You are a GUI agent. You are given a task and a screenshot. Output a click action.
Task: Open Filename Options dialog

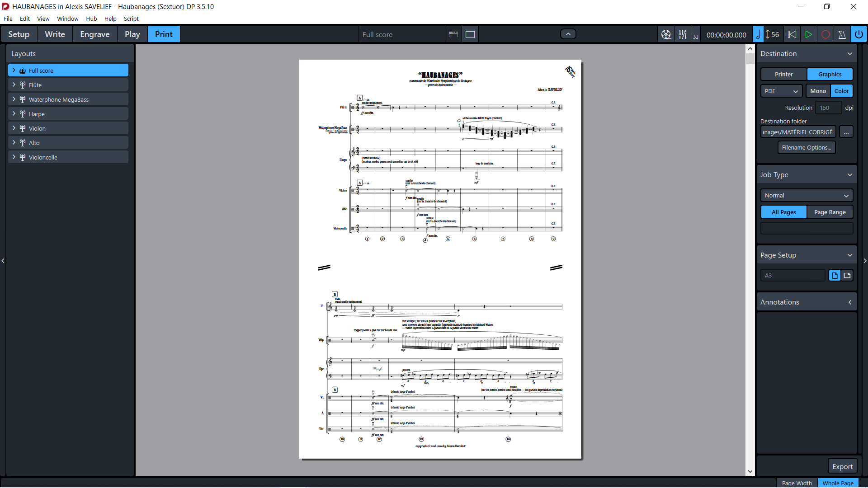pyautogui.click(x=807, y=147)
